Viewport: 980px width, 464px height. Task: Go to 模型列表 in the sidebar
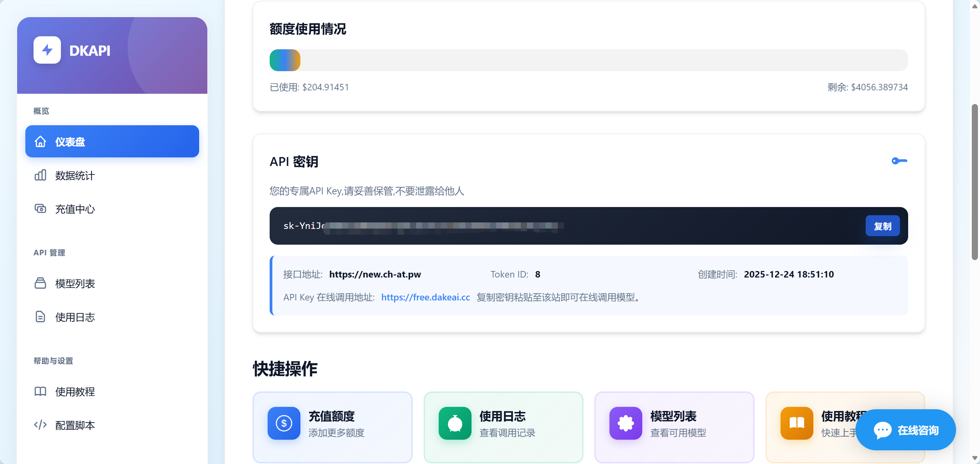[75, 283]
